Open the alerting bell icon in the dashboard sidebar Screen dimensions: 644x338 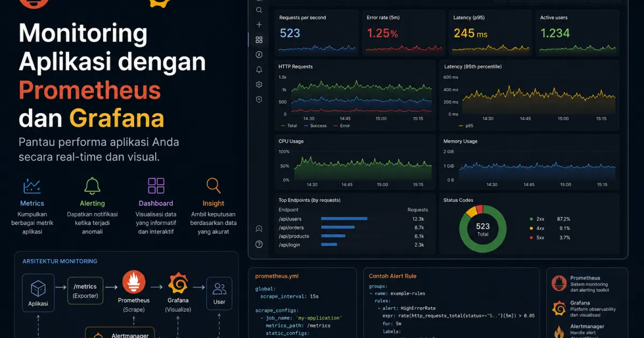point(259,70)
